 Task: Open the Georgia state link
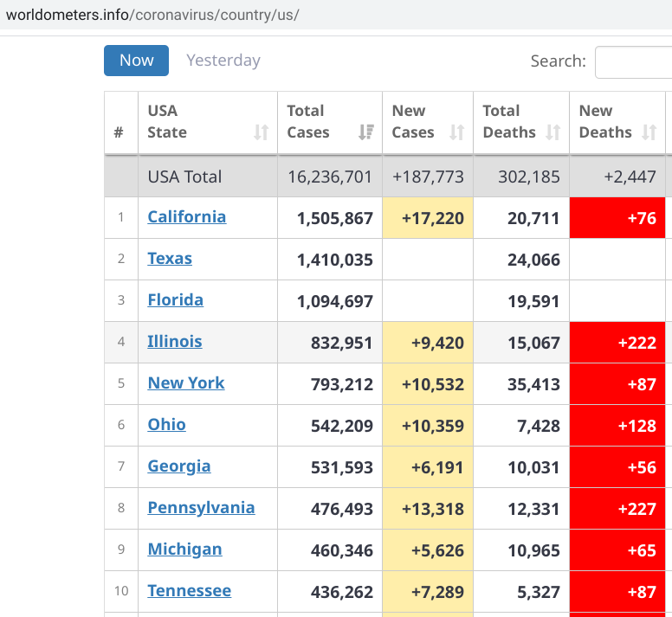pos(178,466)
